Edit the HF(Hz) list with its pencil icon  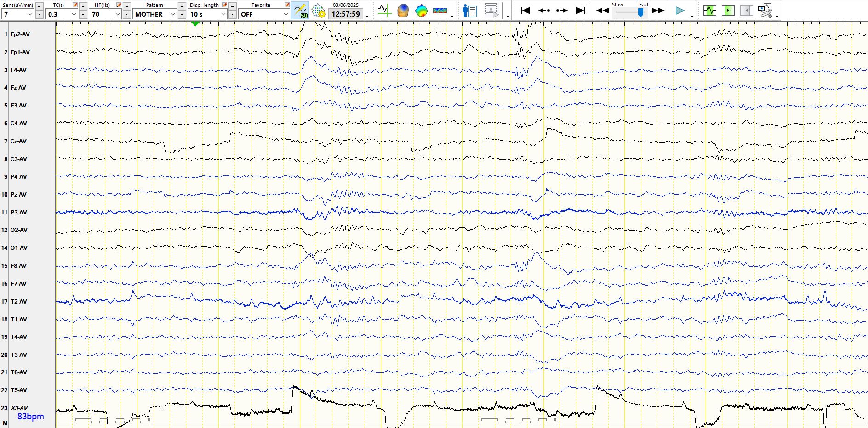pos(119,5)
